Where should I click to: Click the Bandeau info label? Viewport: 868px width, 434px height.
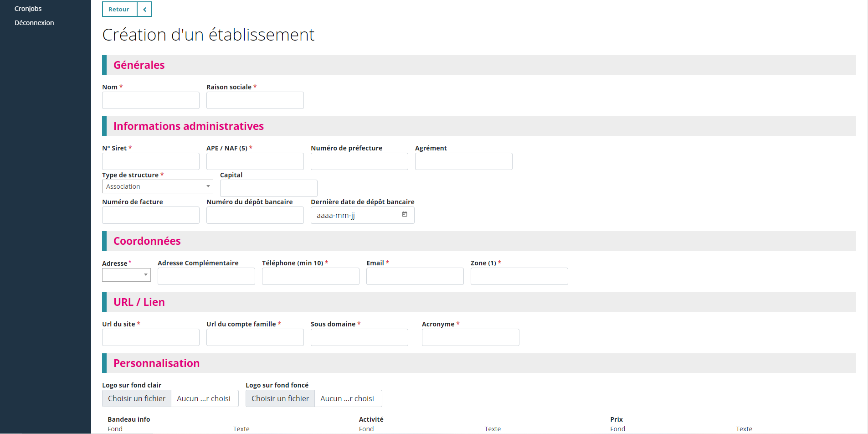(129, 419)
